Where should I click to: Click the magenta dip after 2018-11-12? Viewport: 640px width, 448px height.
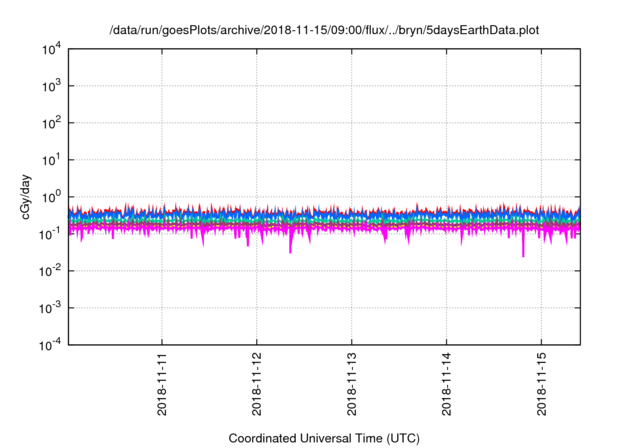click(x=291, y=242)
